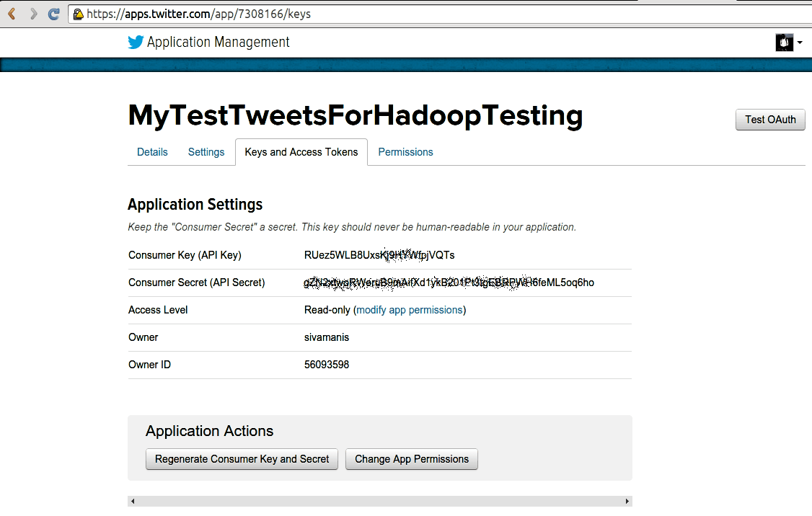
Task: Click the padlock security icon in address bar
Action: tap(78, 14)
